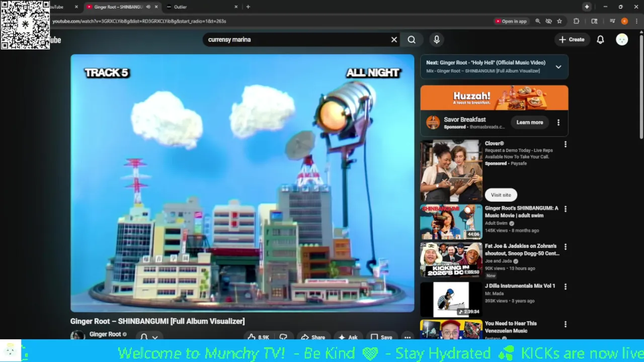The height and width of the screenshot is (362, 644).
Task: Open the account avatar menu
Action: pyautogui.click(x=622, y=40)
